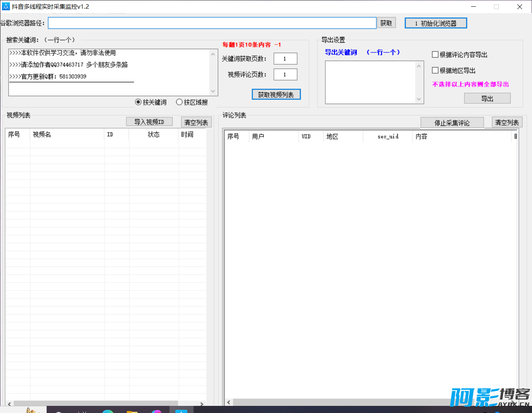Click the 序号 column header in video list
532x413 pixels.
click(x=17, y=135)
